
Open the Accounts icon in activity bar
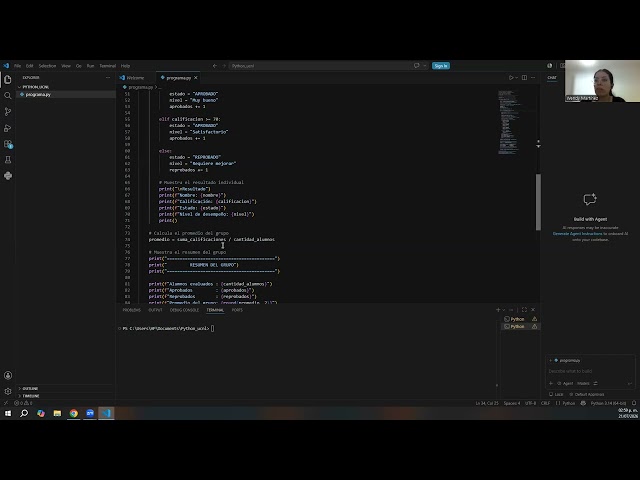click(x=8, y=375)
